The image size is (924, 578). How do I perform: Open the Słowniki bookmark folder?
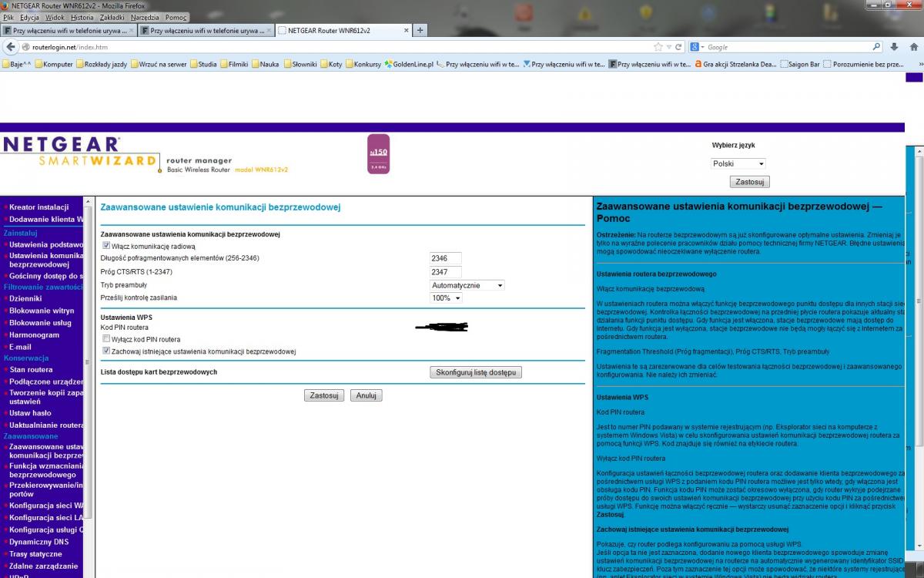[x=300, y=64]
